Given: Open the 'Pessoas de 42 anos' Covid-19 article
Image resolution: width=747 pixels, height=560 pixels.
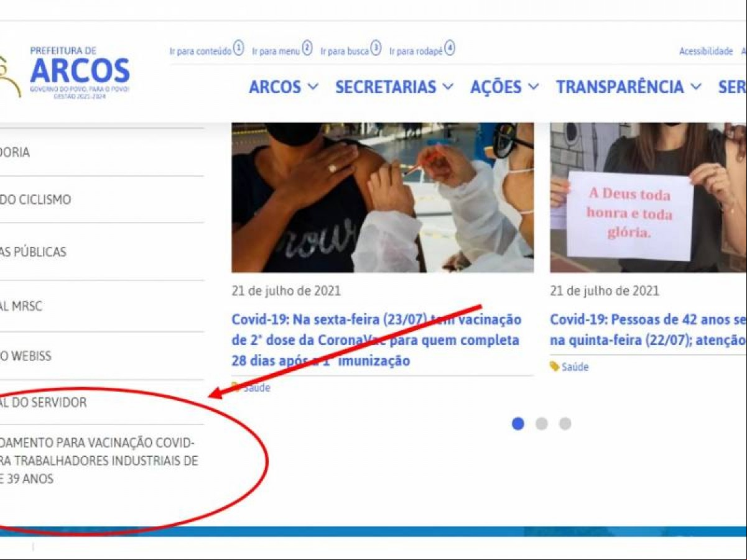Looking at the screenshot, I should point(648,330).
